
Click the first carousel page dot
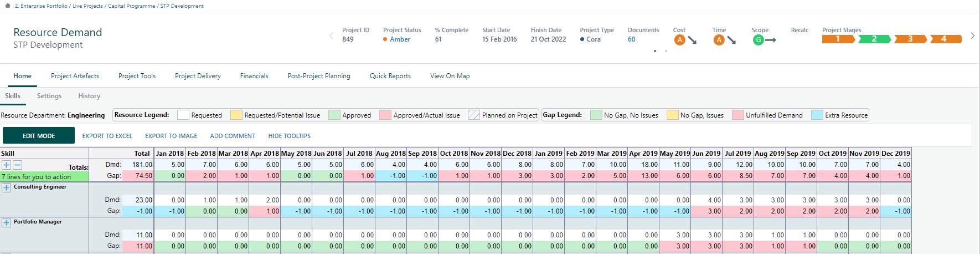click(655, 51)
